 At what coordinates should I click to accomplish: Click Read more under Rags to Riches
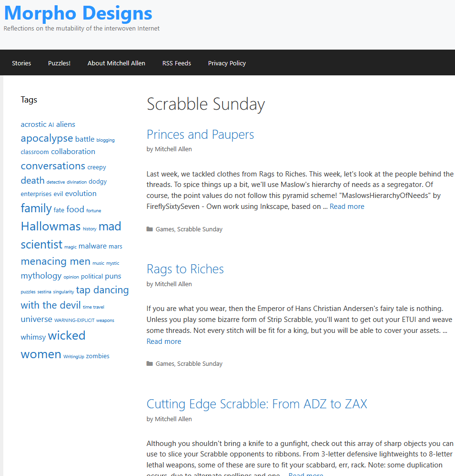pyautogui.click(x=164, y=341)
